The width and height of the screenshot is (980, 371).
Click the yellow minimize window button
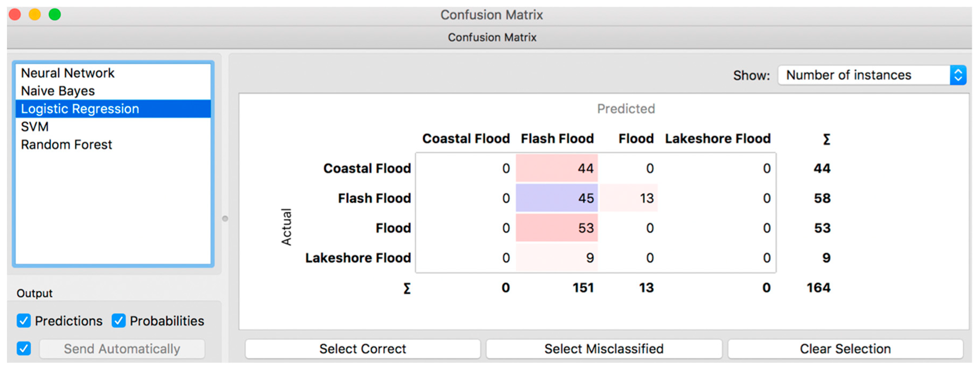pos(35,15)
